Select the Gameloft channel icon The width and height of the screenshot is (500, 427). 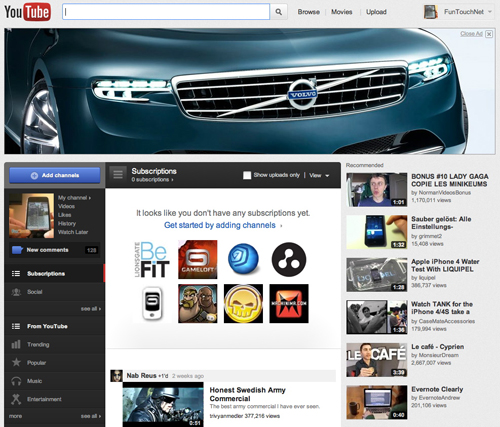tap(198, 260)
